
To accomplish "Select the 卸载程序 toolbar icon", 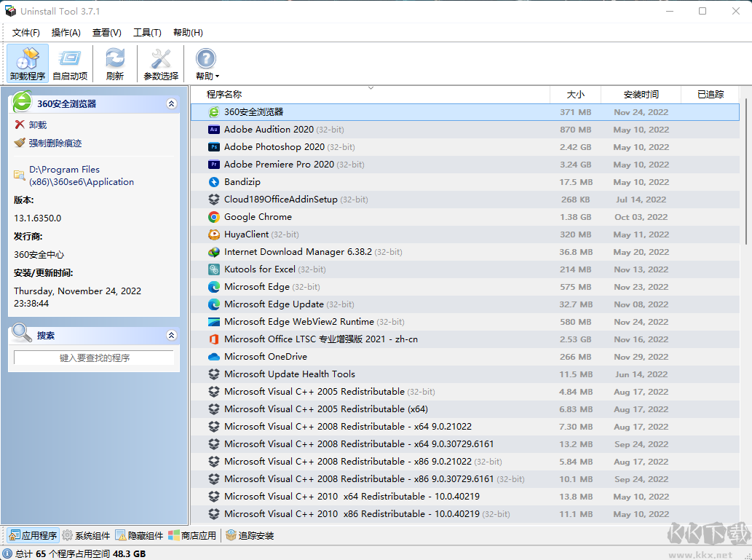I will (x=27, y=63).
